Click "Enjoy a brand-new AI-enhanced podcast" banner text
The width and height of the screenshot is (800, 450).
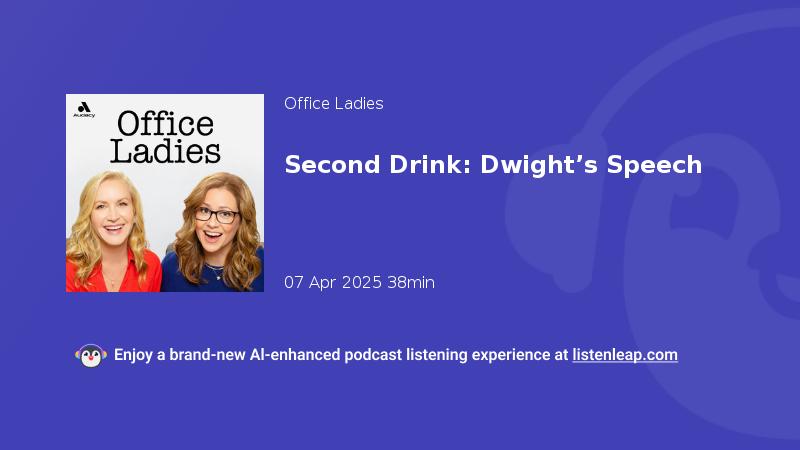pos(258,355)
